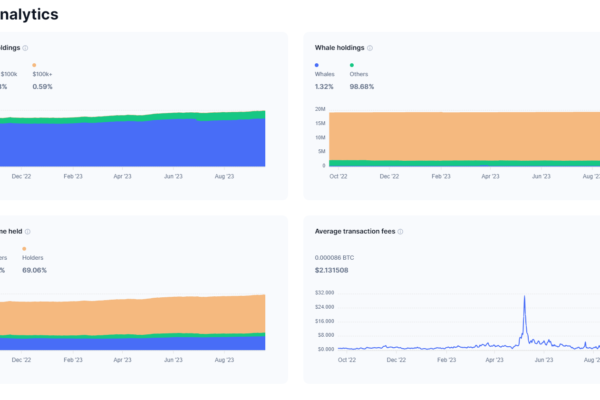Toggle the Others series legend label
The width and height of the screenshot is (600, 400).
pyautogui.click(x=358, y=74)
